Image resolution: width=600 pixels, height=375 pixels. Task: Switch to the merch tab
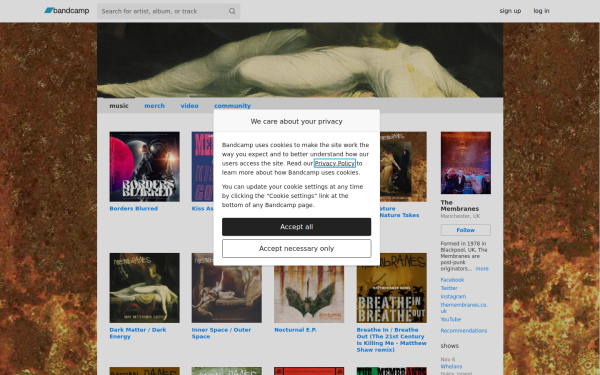155,106
